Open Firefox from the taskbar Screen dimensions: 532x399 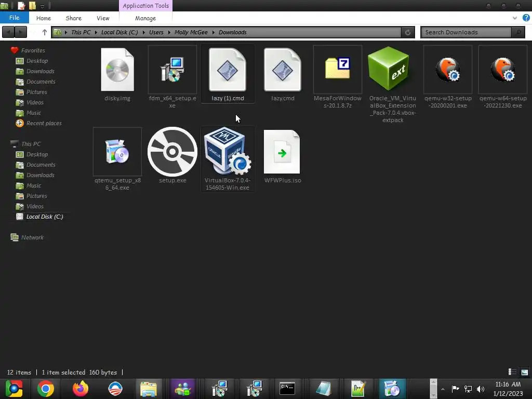(x=81, y=389)
